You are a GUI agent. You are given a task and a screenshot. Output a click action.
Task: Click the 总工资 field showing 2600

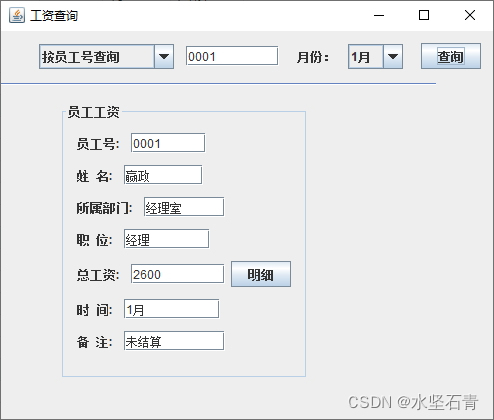[x=177, y=274]
